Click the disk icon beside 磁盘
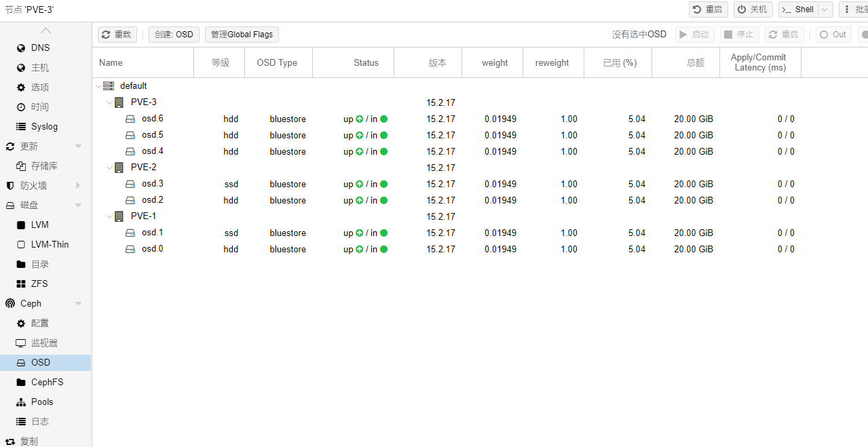868x447 pixels. 10,206
